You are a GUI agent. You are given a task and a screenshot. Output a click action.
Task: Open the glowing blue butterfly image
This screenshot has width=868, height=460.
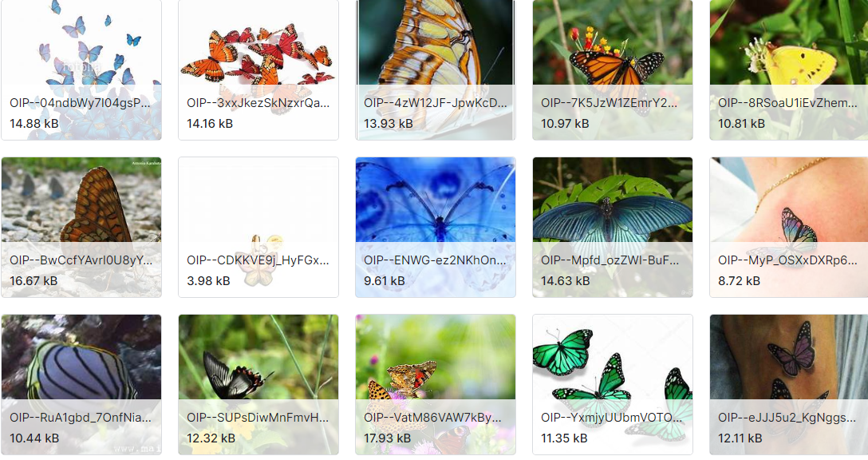click(x=436, y=228)
